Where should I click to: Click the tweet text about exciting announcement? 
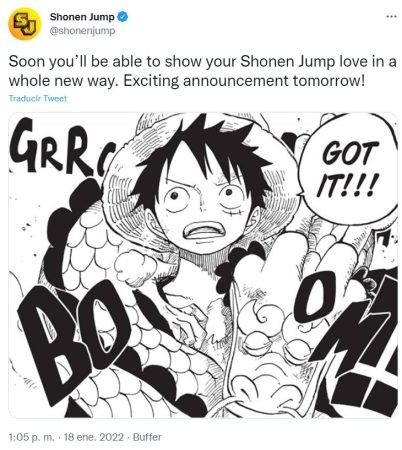(202, 71)
